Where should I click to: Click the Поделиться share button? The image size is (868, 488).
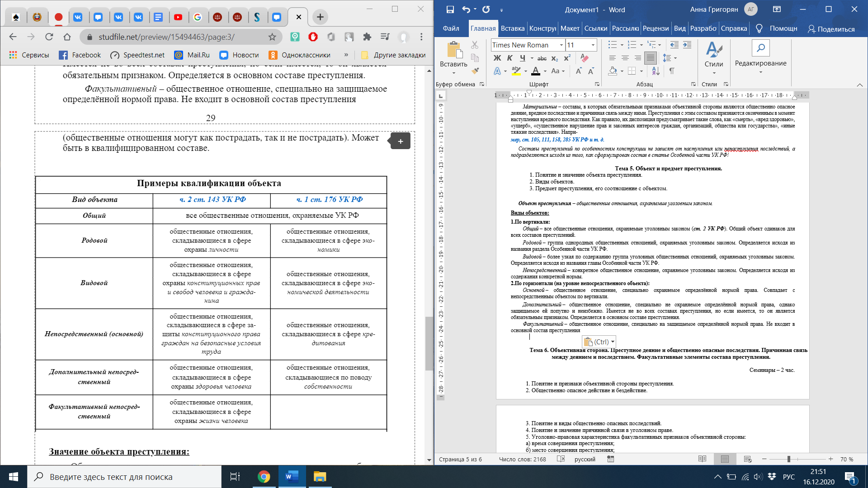click(x=831, y=29)
